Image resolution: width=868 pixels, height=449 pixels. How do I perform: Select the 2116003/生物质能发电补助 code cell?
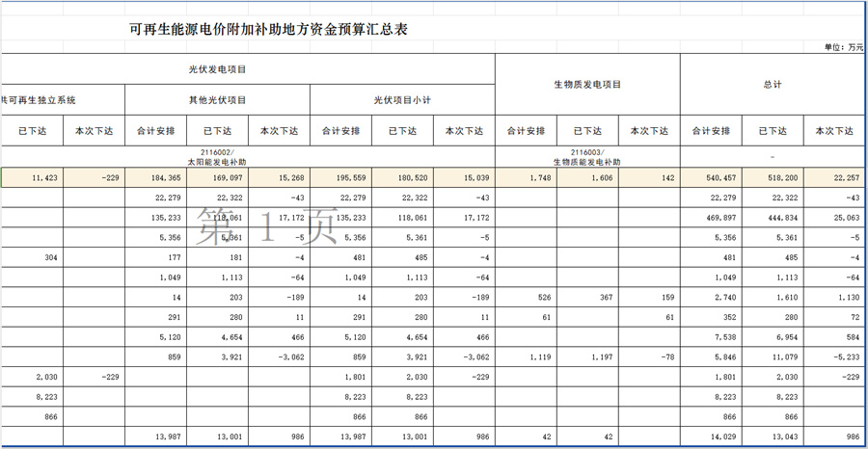[587, 156]
